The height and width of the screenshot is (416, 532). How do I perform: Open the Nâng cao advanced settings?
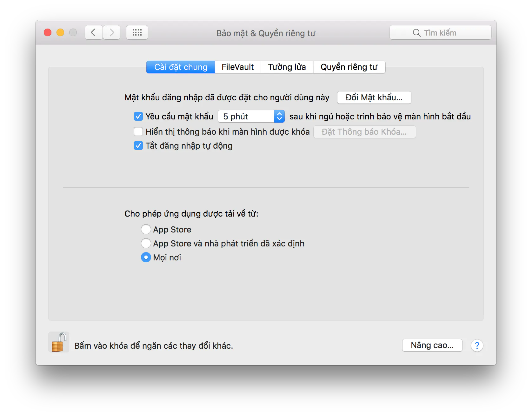click(x=432, y=345)
